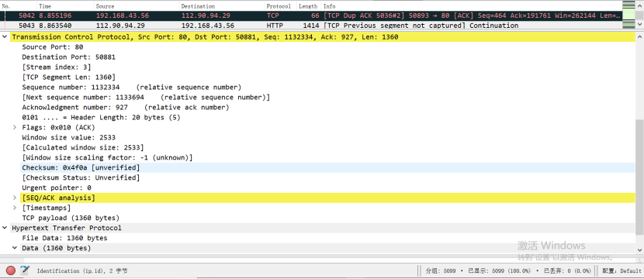Collapse Transmission Control Protocol section
The height and width of the screenshot is (279, 644).
point(5,37)
